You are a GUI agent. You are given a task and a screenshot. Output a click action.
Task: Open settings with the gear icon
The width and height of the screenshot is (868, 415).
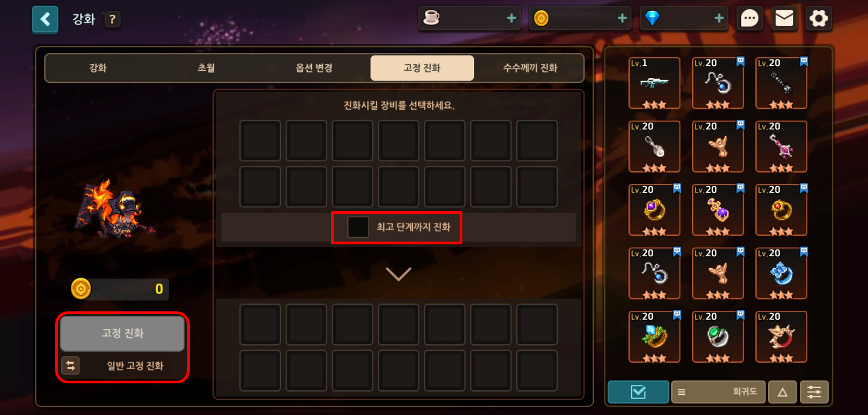click(x=818, y=19)
